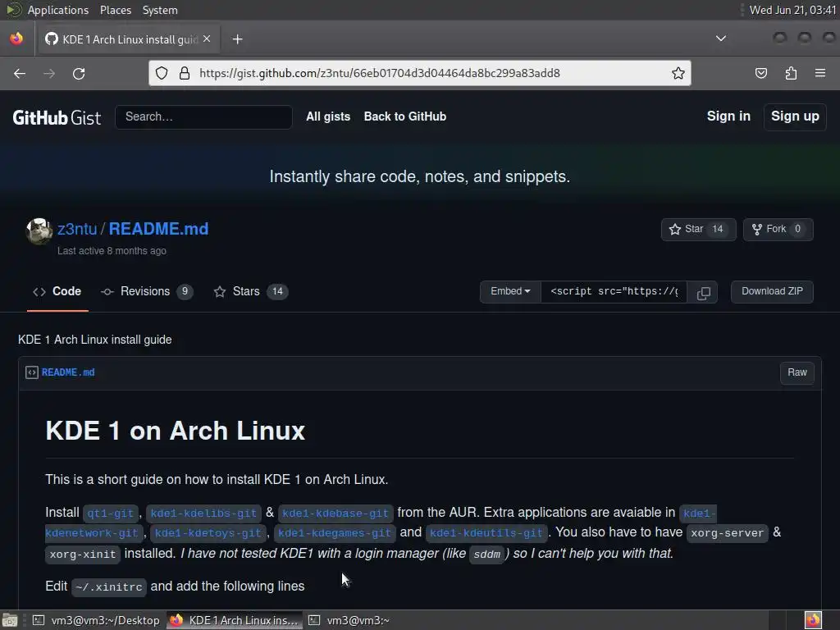Open the README.md gist title link
This screenshot has width=840, height=630.
[158, 229]
